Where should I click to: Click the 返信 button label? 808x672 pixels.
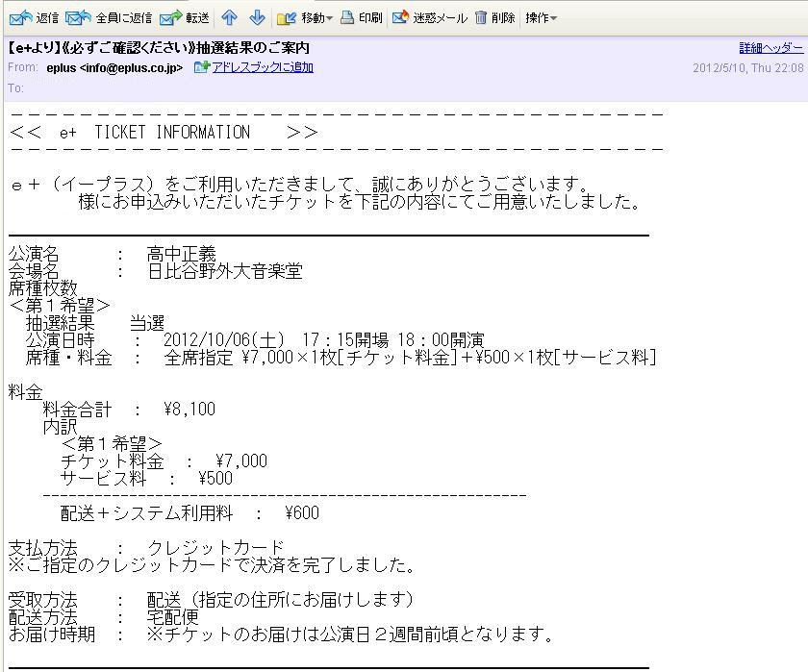(47, 18)
